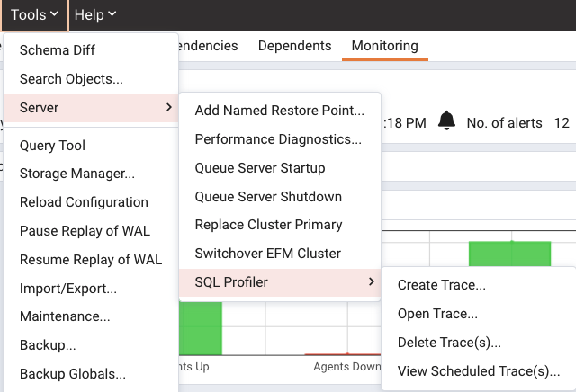
Task: Select Queue Server Startup
Action: (280, 168)
